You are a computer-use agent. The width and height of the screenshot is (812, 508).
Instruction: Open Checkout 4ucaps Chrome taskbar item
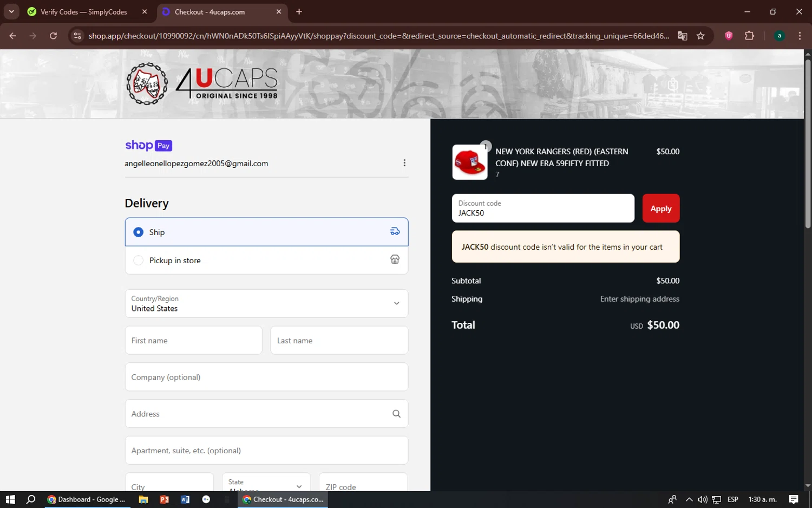[x=283, y=499]
